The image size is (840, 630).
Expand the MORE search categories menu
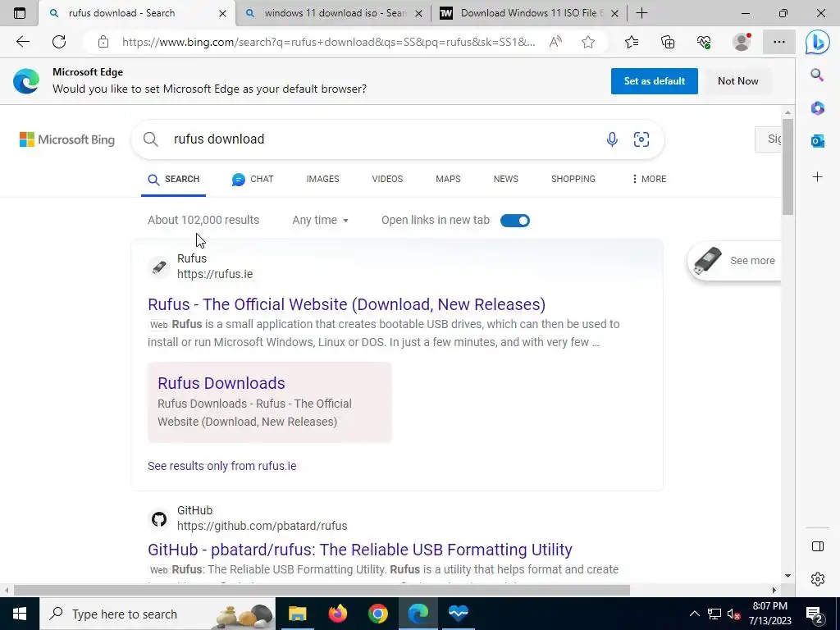click(649, 179)
